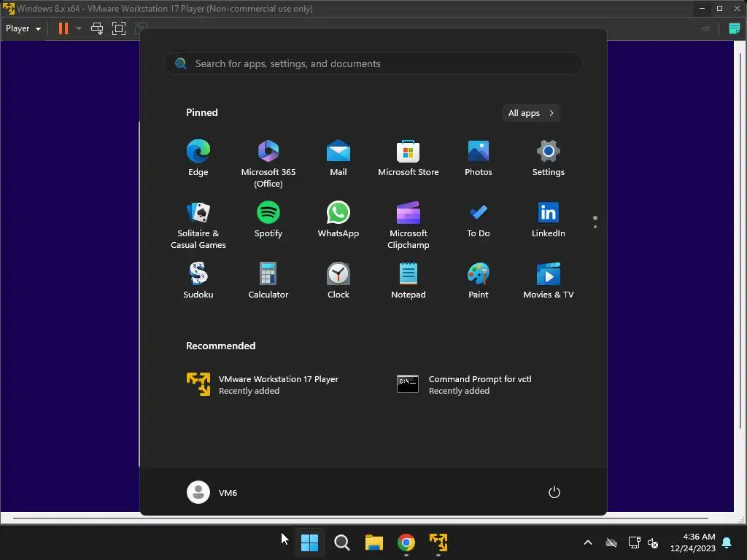Screen dimensions: 747x560
Task: Open Notepad from pinned apps
Action: point(409,281)
